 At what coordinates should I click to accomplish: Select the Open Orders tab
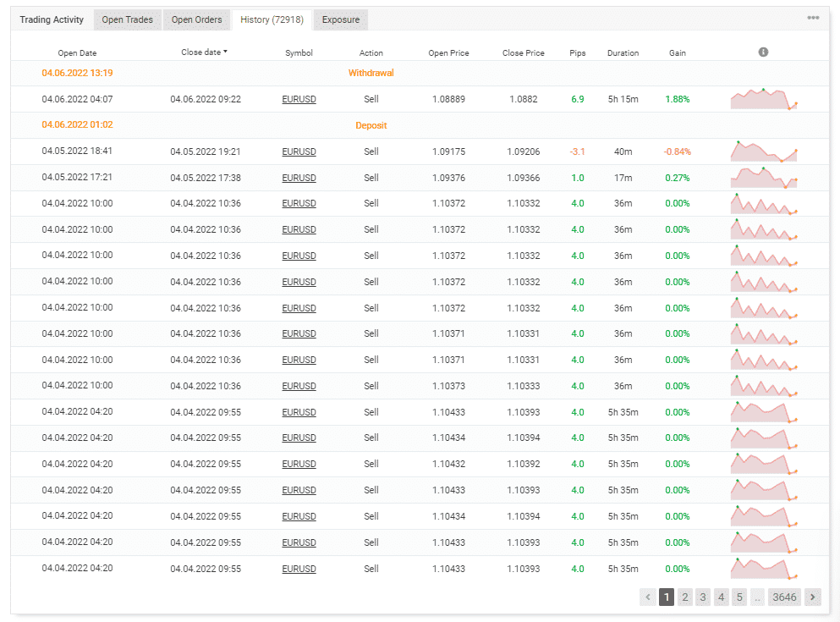click(196, 19)
